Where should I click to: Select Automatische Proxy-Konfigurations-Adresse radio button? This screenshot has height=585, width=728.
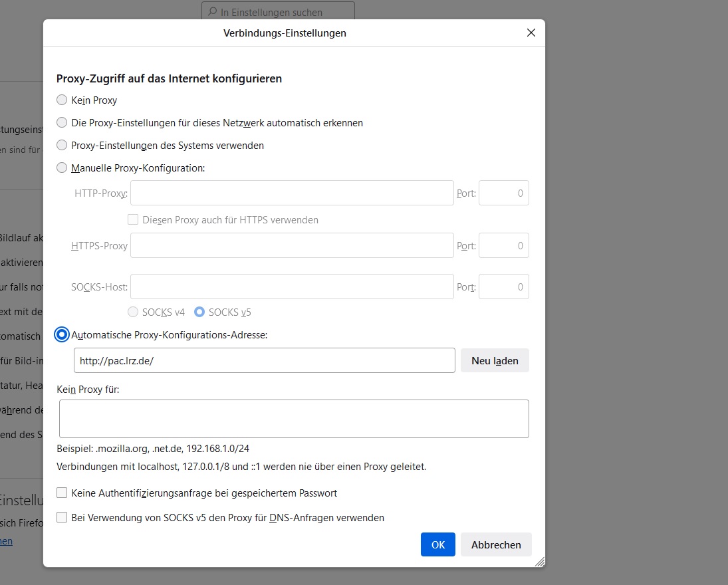pyautogui.click(x=62, y=335)
